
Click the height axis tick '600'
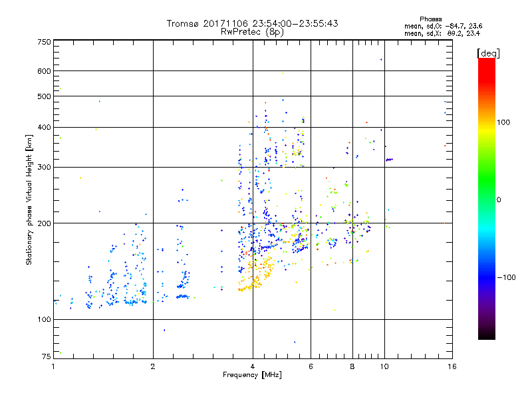pyautogui.click(x=44, y=71)
